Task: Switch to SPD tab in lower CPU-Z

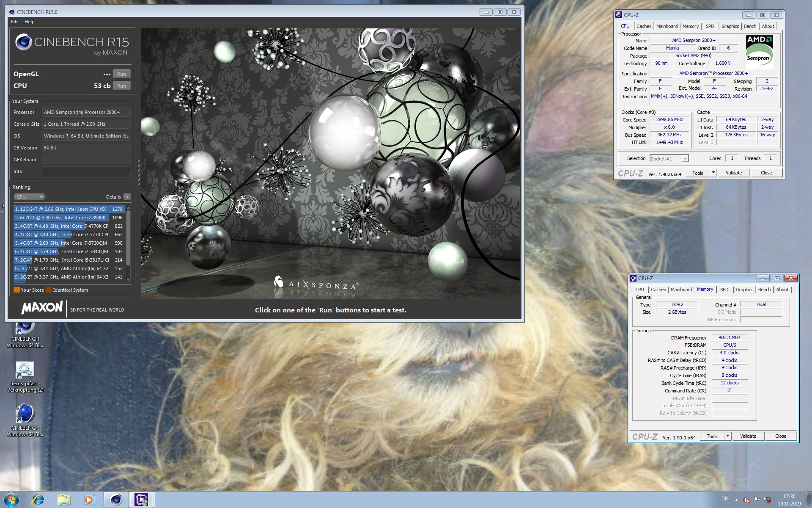Action: pos(724,290)
